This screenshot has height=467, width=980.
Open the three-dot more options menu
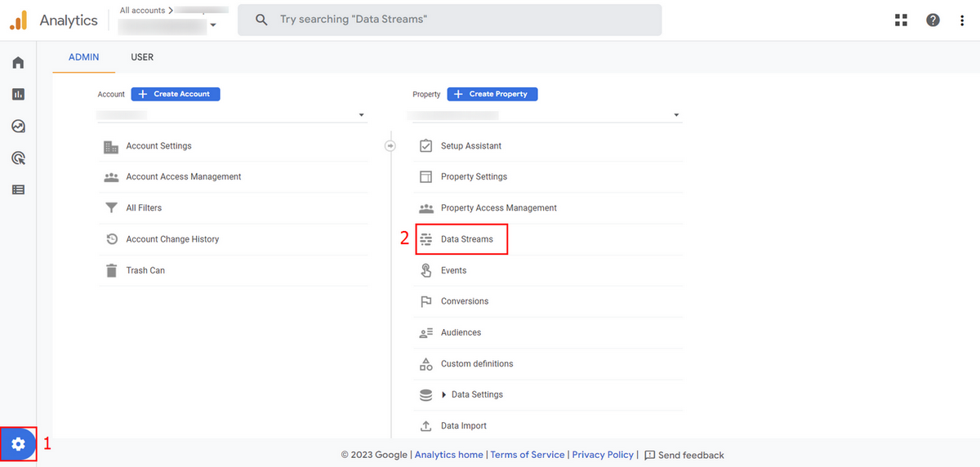point(963,20)
